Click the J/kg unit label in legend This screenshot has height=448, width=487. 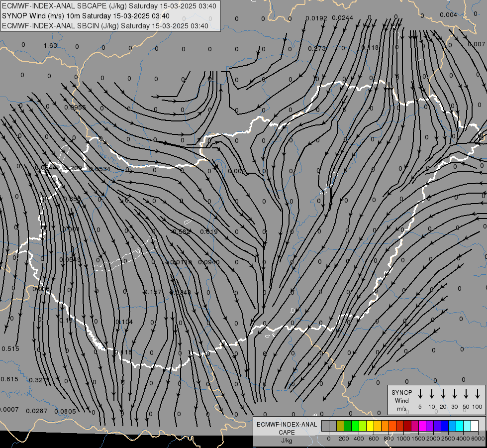pyautogui.click(x=287, y=440)
